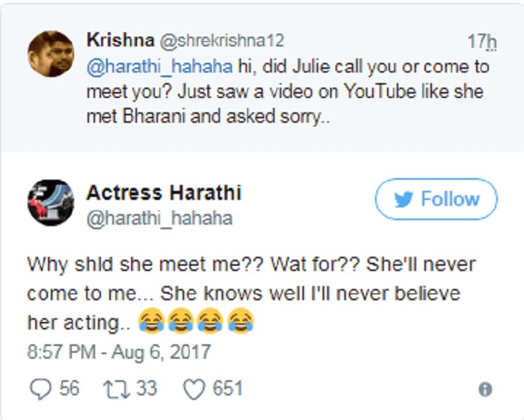Click the 33 retweets count
Image resolution: width=524 pixels, height=420 pixels.
point(146,388)
